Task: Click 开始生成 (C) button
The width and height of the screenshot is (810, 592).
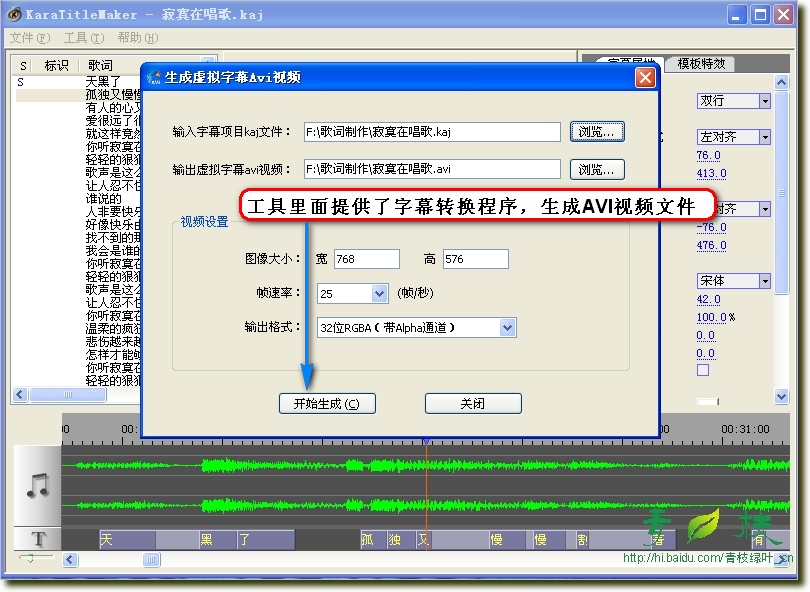Action: tap(327, 403)
